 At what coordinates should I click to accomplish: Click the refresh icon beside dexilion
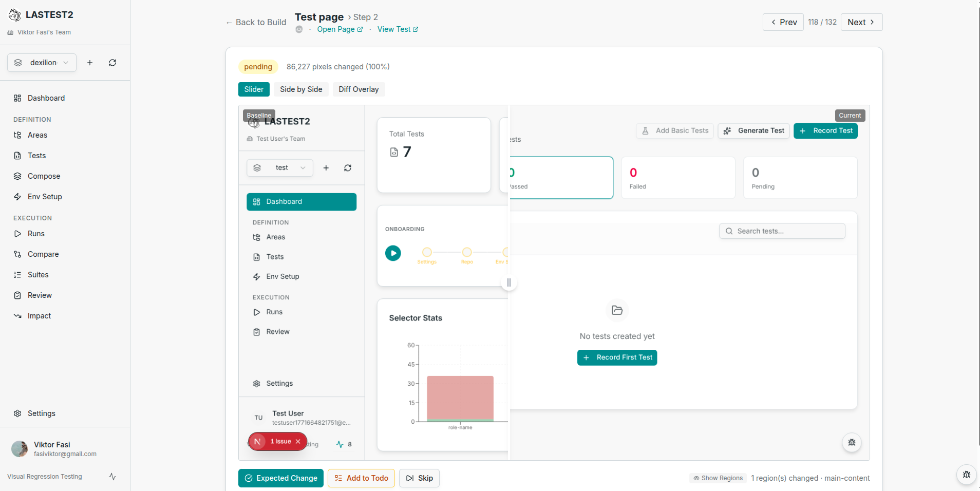point(112,63)
